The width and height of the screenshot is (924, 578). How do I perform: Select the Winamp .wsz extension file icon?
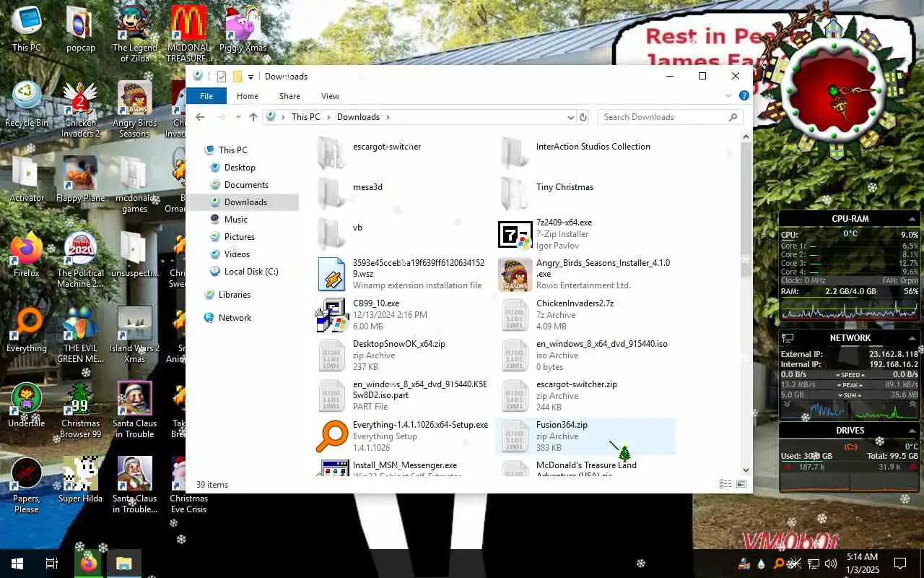[332, 275]
